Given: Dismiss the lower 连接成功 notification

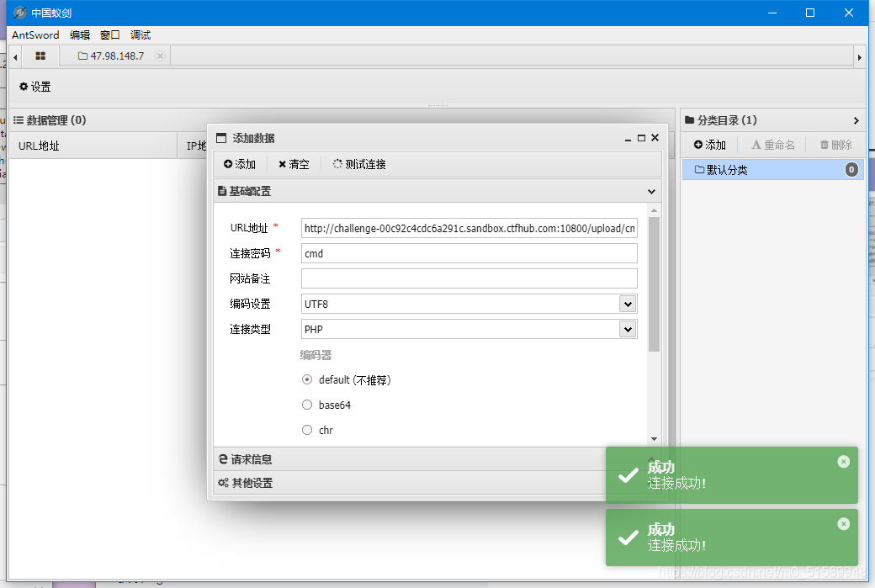Looking at the screenshot, I should (x=843, y=524).
